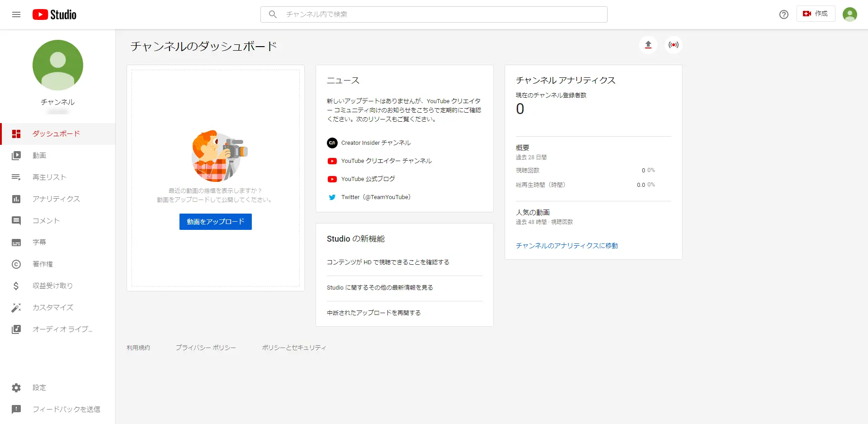Open 再生リスト in the sidebar
Viewport: 868px width, 424px height.
[58, 177]
